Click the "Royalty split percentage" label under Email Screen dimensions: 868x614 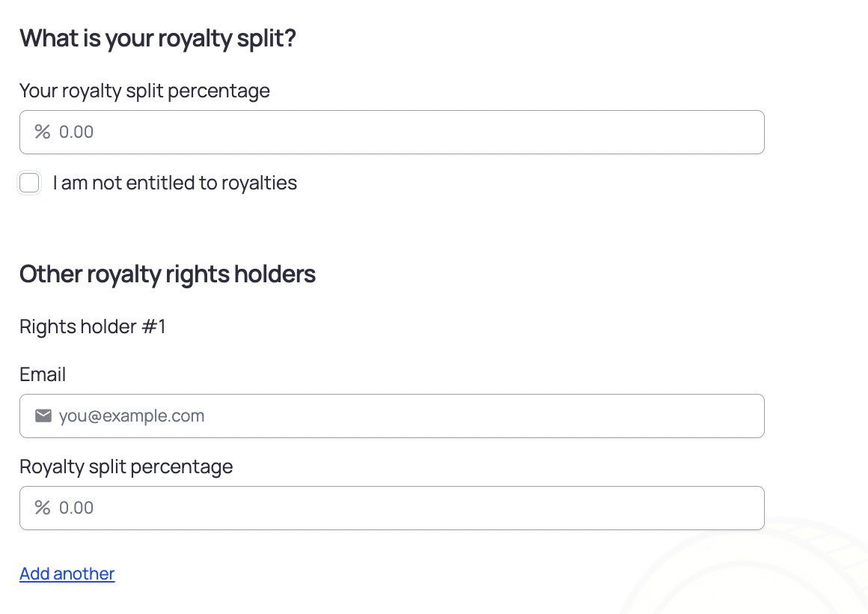[126, 466]
